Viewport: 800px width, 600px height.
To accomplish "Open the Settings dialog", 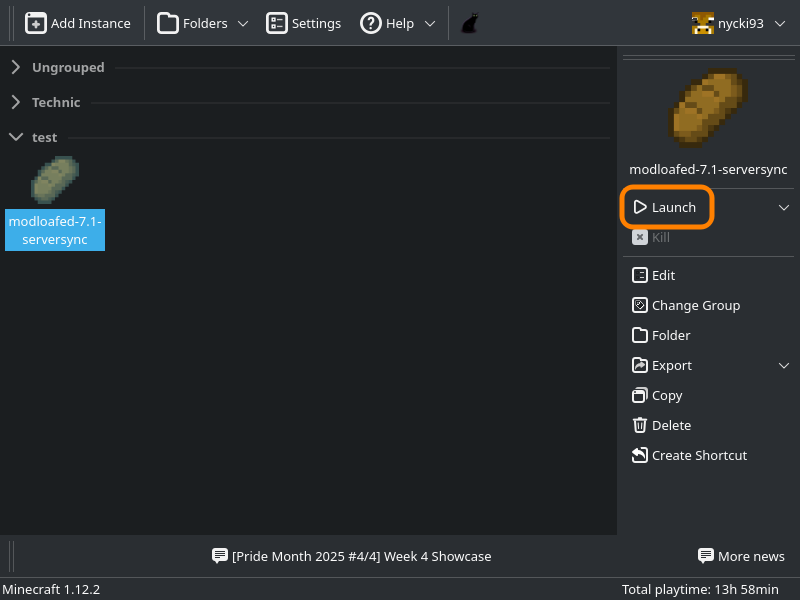I will (304, 23).
